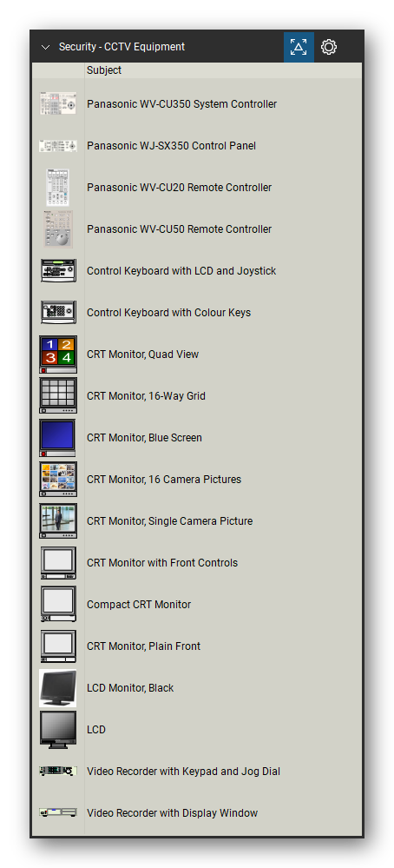Click the 'LCD' row label
This screenshot has width=394, height=868.
click(96, 730)
